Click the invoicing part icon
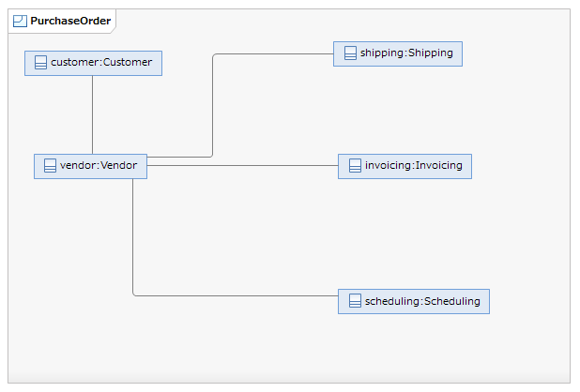 (355, 166)
